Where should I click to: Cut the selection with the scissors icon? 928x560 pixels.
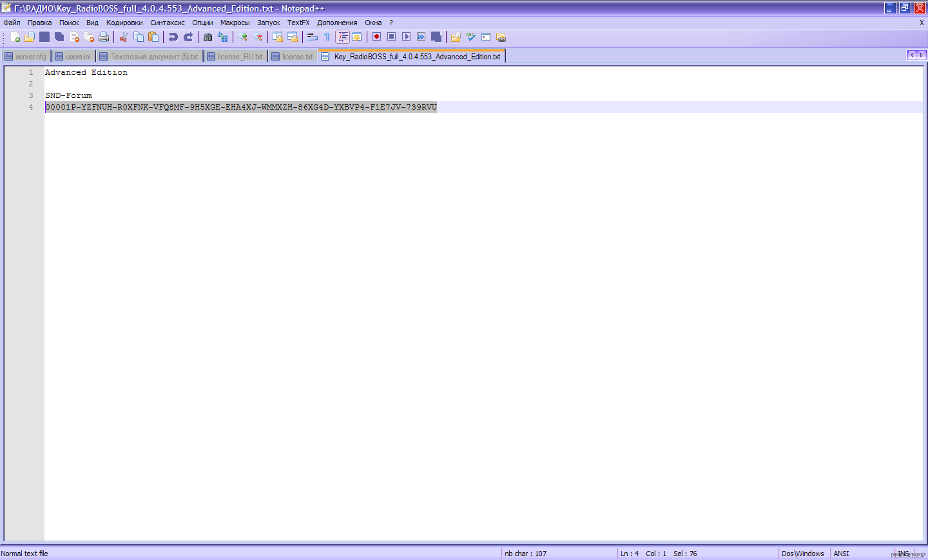point(124,37)
